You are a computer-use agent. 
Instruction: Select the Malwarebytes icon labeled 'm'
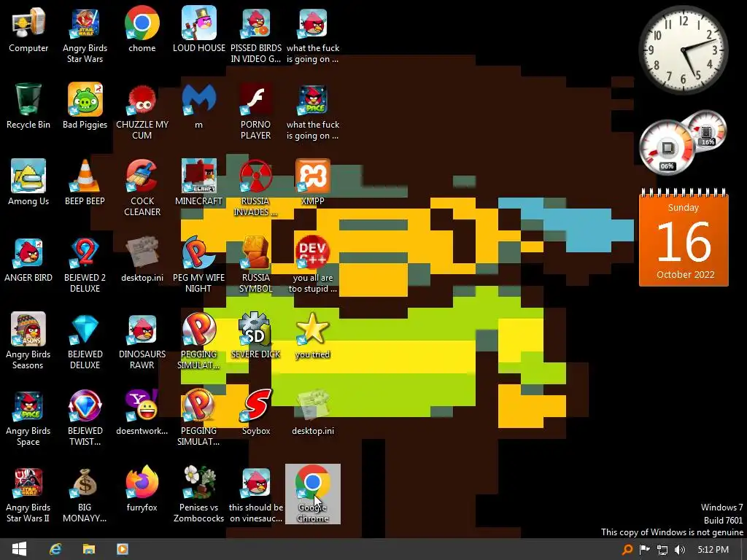pos(198,106)
